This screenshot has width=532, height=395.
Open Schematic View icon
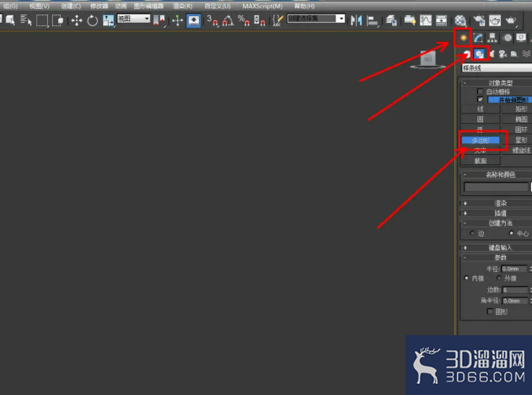coord(441,20)
